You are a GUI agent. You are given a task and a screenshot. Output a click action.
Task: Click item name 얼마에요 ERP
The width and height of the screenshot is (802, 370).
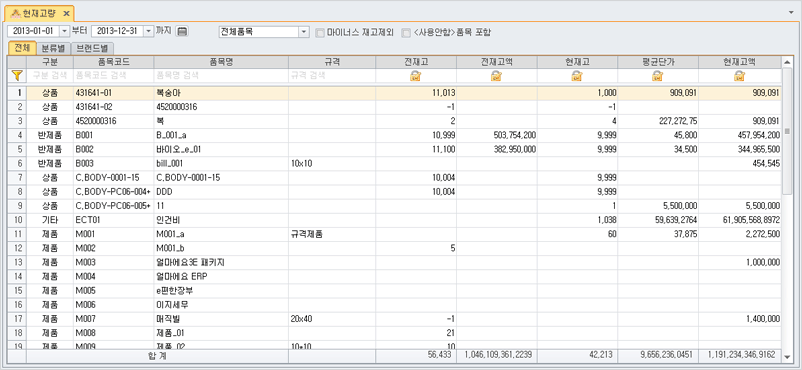[x=182, y=276]
